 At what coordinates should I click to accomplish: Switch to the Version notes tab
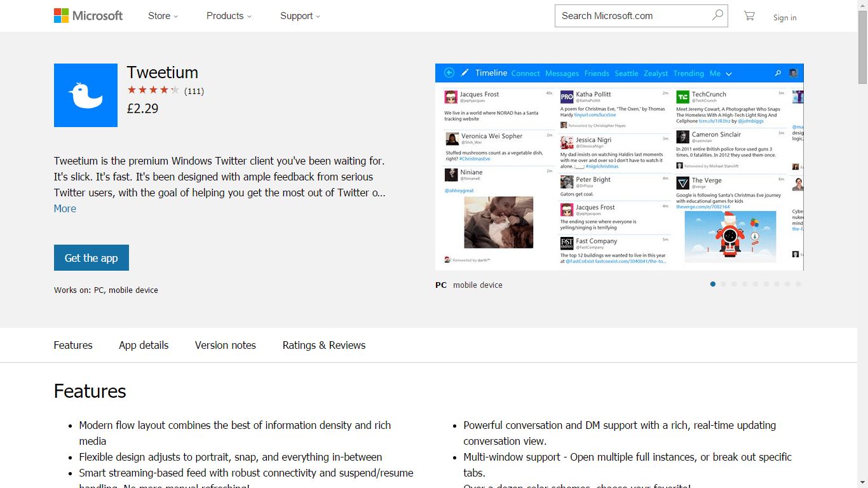pos(226,345)
